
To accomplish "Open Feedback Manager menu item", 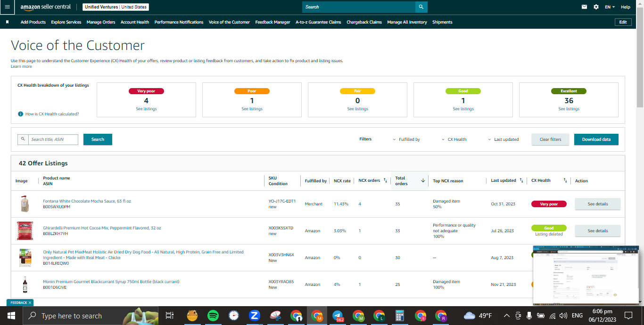I will point(272,22).
